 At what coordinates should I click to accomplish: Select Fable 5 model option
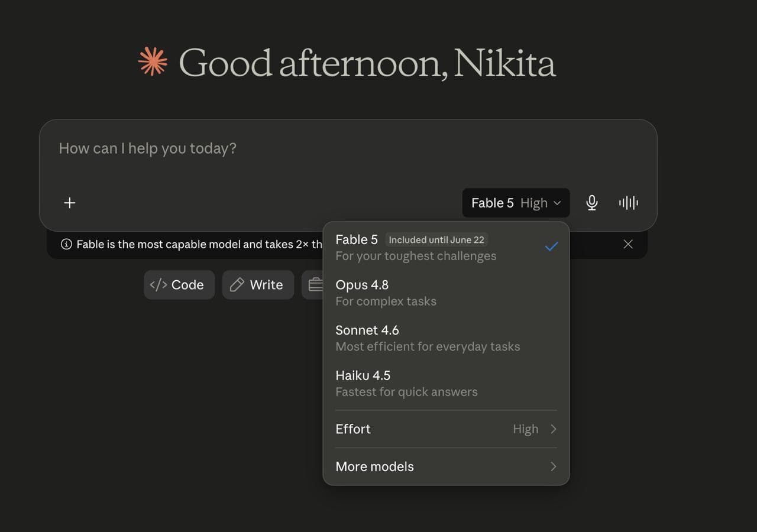446,247
